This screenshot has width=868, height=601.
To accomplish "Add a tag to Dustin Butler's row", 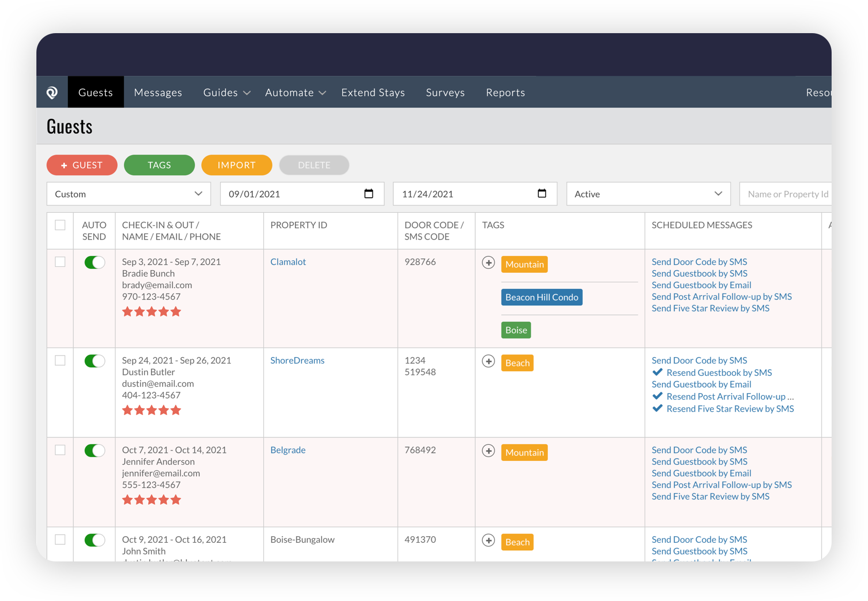I will (488, 361).
